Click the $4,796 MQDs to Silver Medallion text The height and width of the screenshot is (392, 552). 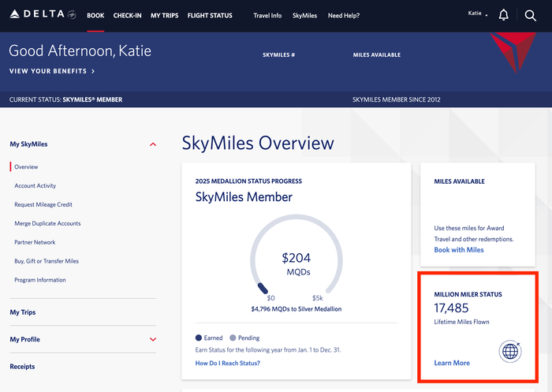(x=296, y=309)
